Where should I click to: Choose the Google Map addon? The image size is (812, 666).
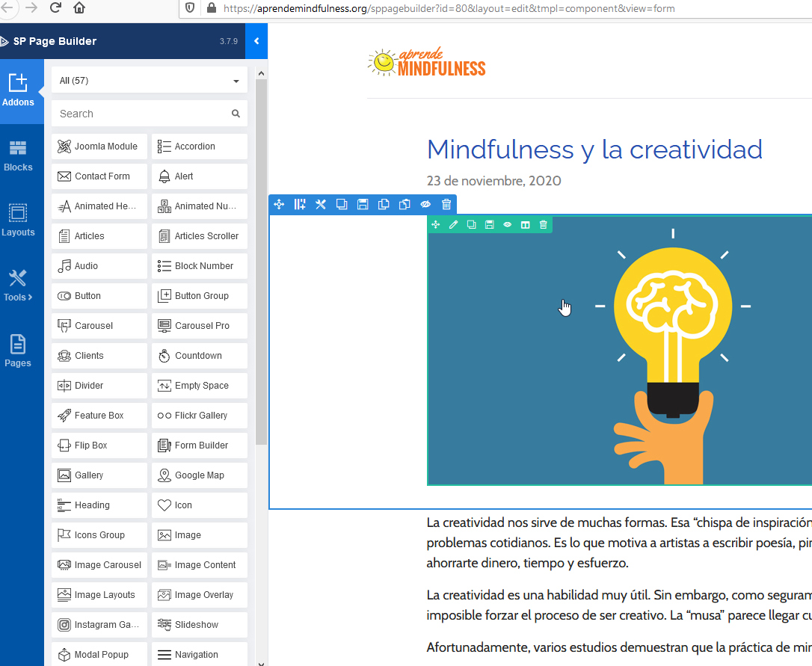coord(200,475)
